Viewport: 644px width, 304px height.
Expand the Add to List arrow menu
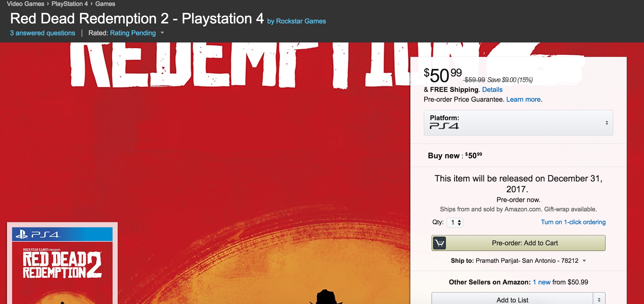point(599,300)
